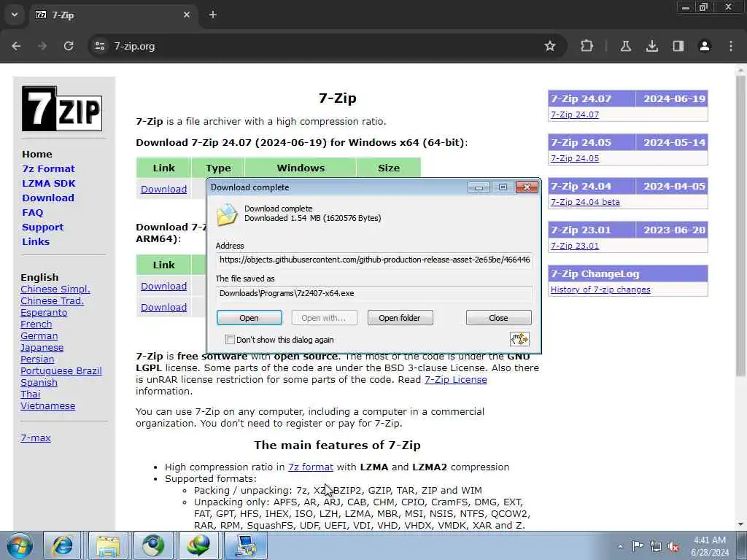Screen dimensions: 747x560
Task: Close the 7-Zip browser tab
Action: click(x=187, y=15)
